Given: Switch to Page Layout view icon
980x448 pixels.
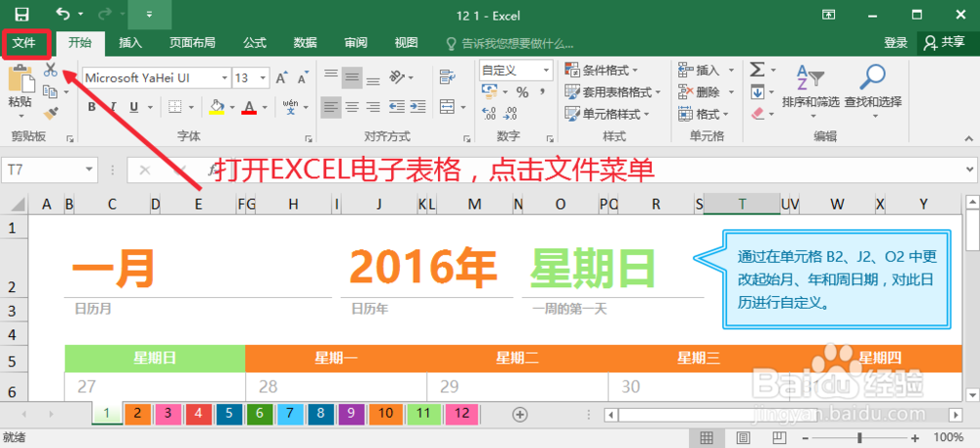Looking at the screenshot, I should pos(743,437).
